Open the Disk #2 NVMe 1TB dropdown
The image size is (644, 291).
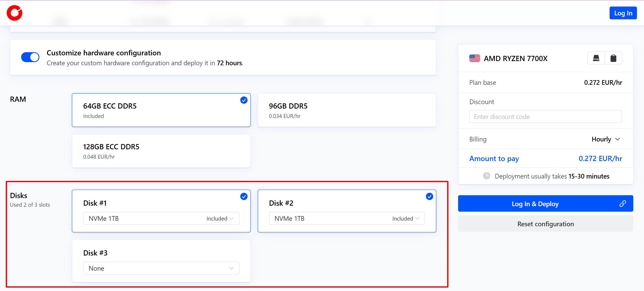tap(347, 218)
